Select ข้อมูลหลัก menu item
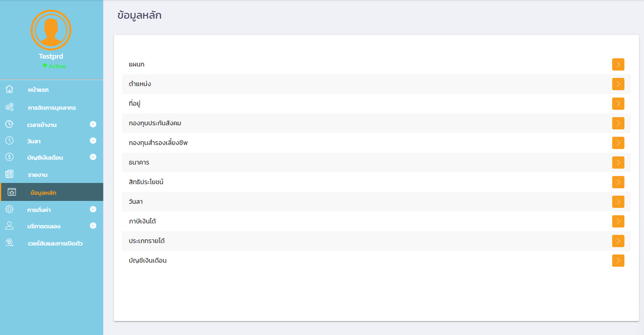The height and width of the screenshot is (335, 644). [x=43, y=193]
